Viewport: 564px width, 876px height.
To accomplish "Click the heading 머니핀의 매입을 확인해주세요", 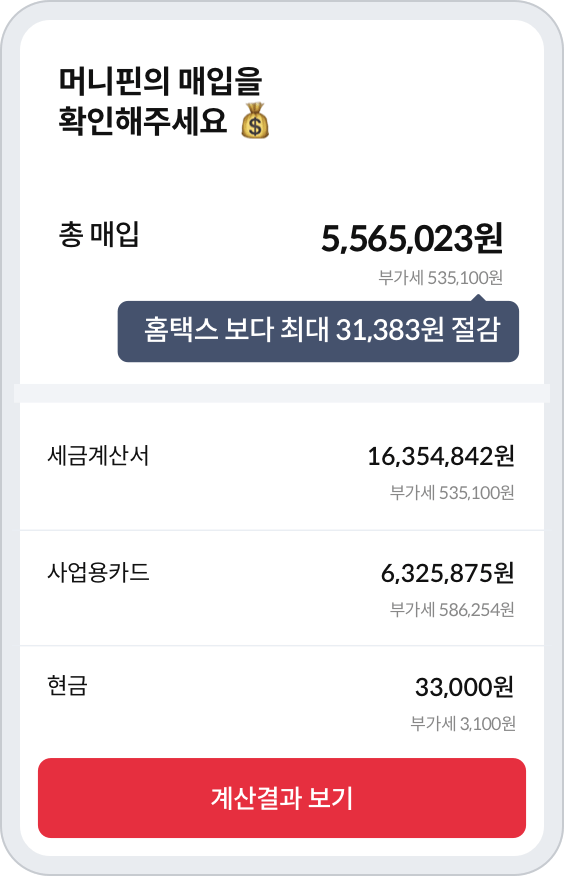I will tap(161, 101).
